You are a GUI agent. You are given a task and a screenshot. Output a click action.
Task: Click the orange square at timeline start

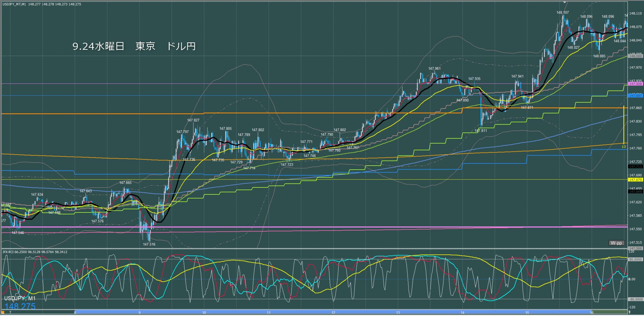click(x=3, y=312)
